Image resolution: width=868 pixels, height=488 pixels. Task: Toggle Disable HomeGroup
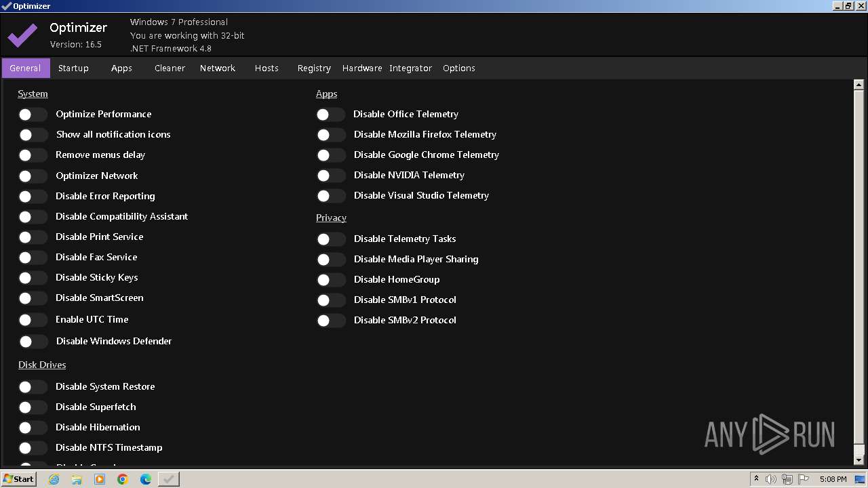click(331, 280)
